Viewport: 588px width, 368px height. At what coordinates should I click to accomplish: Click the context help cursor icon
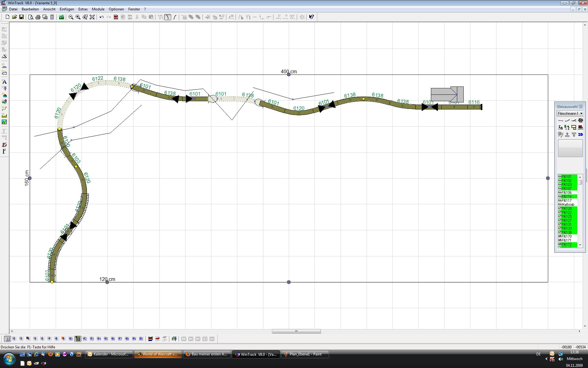[311, 17]
